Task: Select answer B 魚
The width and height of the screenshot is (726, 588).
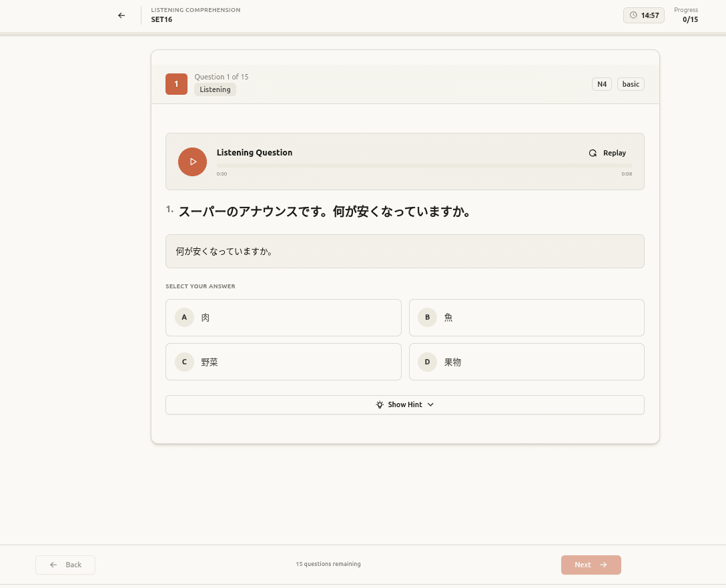Action: [526, 318]
